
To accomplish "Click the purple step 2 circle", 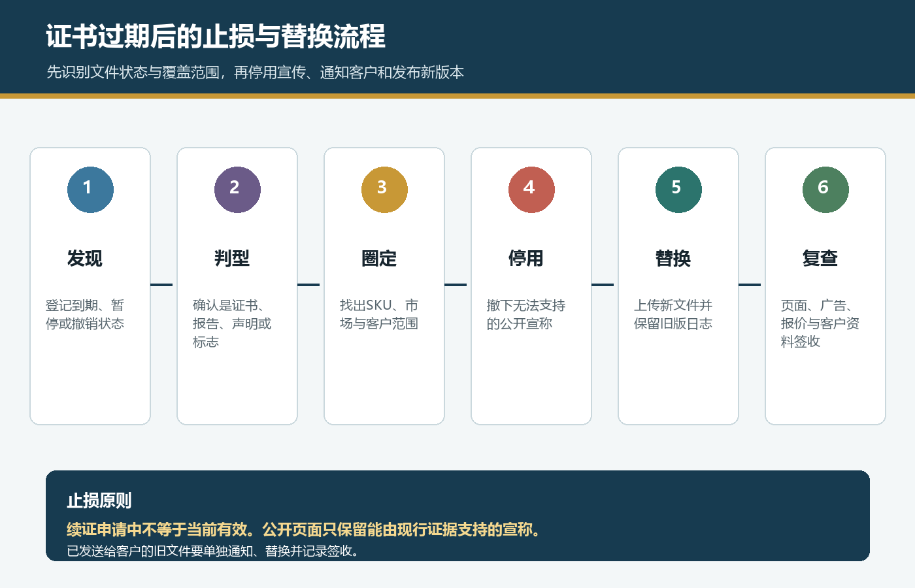I will point(237,189).
